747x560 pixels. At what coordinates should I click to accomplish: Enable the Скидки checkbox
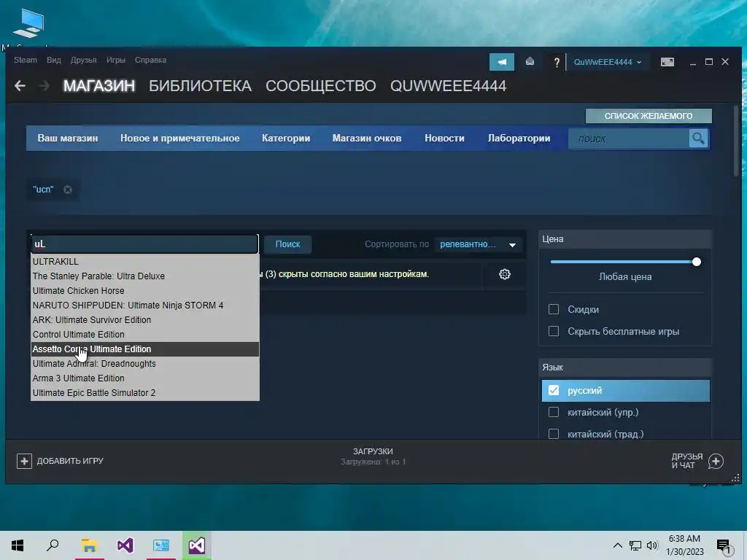554,309
